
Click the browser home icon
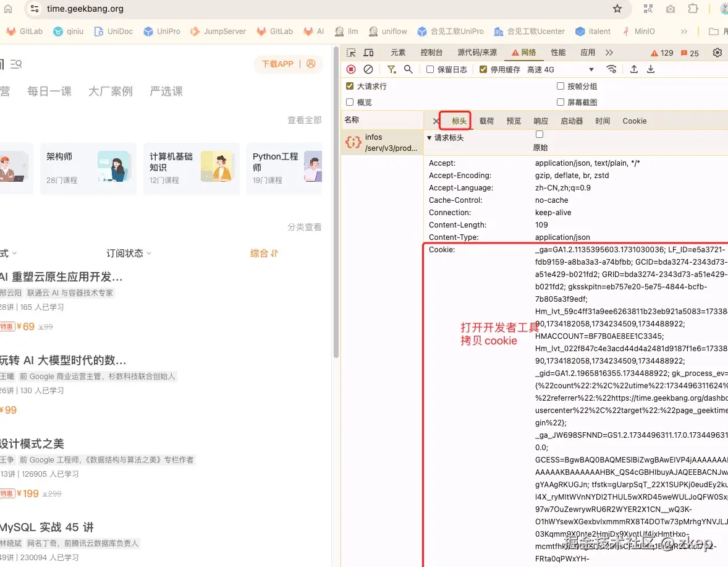coord(9,9)
